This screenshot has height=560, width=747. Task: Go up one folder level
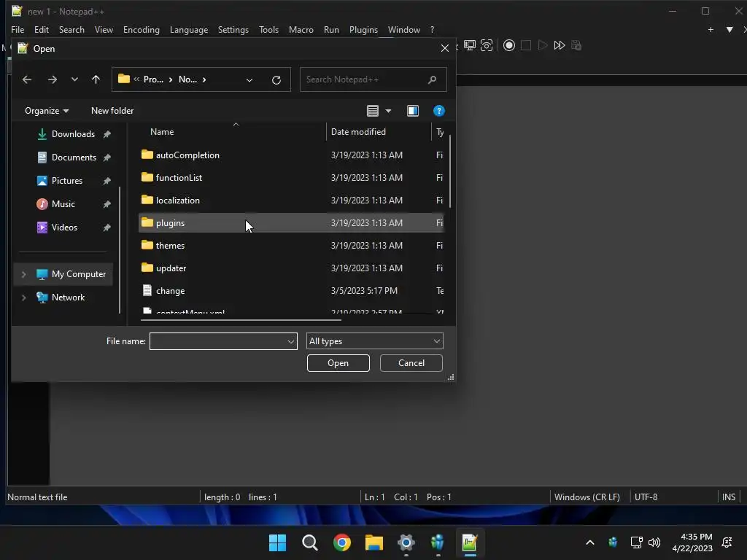click(x=96, y=79)
